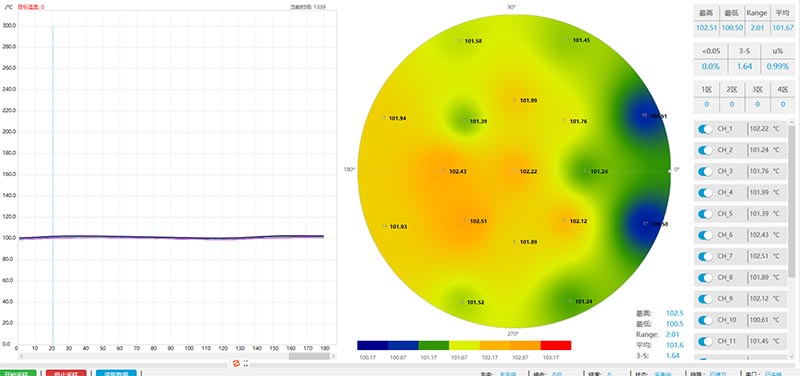Toggle the CH_7 channel switch
The width and height of the screenshot is (800, 376).
point(705,256)
